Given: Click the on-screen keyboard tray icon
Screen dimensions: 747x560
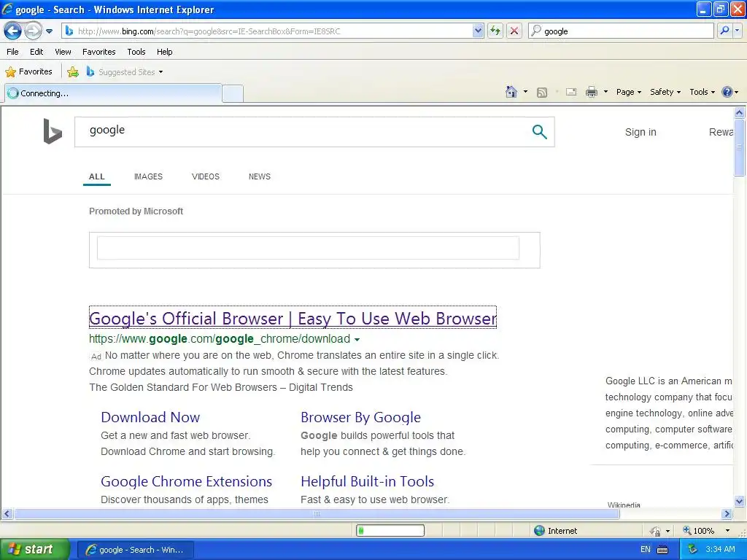Looking at the screenshot, I should click(662, 550).
